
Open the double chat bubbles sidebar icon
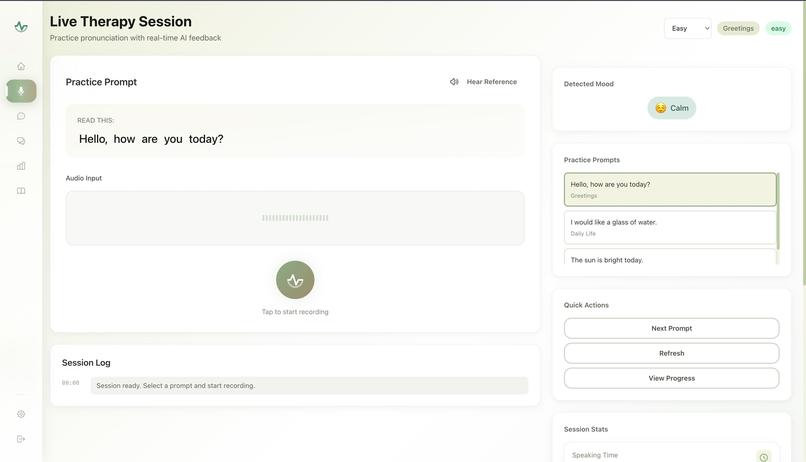pyautogui.click(x=21, y=141)
